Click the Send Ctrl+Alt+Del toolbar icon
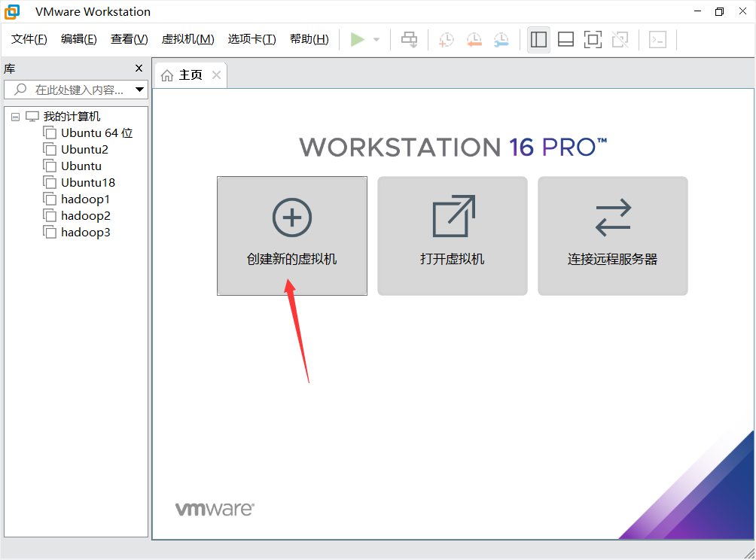The width and height of the screenshot is (756, 560). point(410,40)
